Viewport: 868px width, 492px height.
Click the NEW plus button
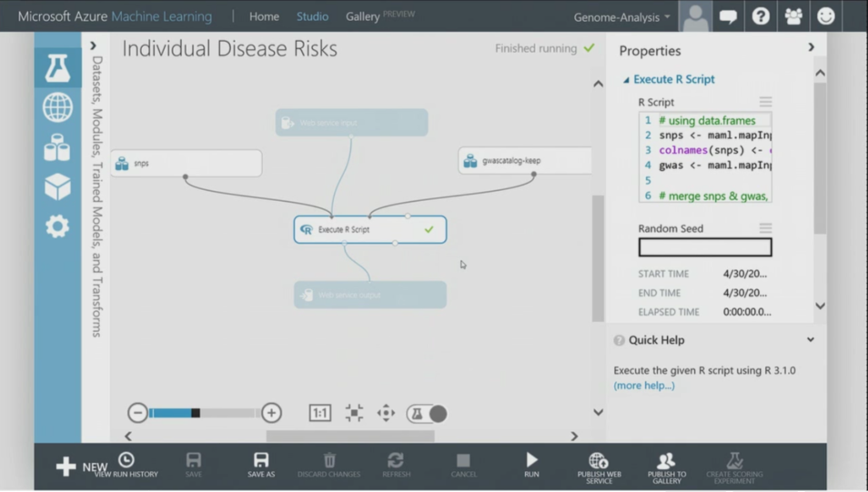point(81,467)
